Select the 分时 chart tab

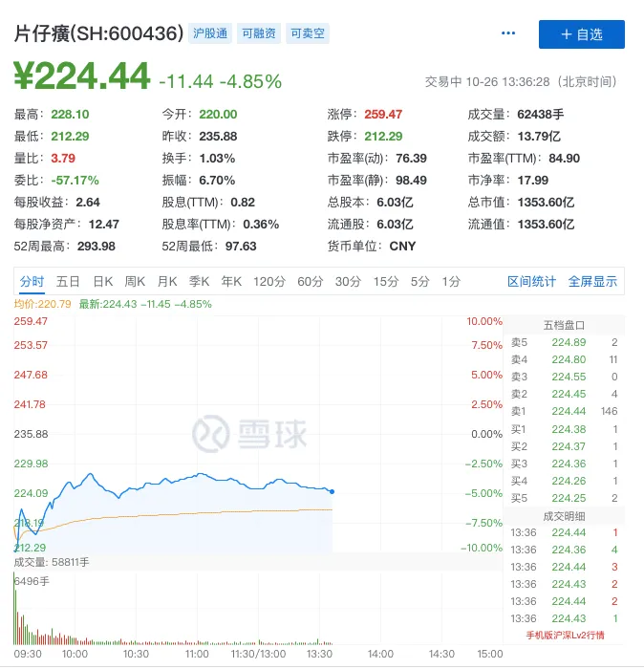pos(32,282)
